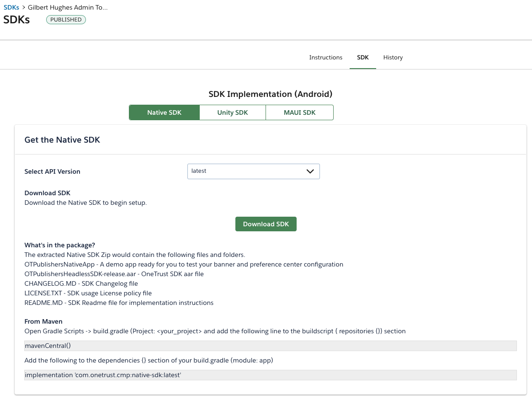
Task: Click the SDKs page title
Action: click(16, 20)
